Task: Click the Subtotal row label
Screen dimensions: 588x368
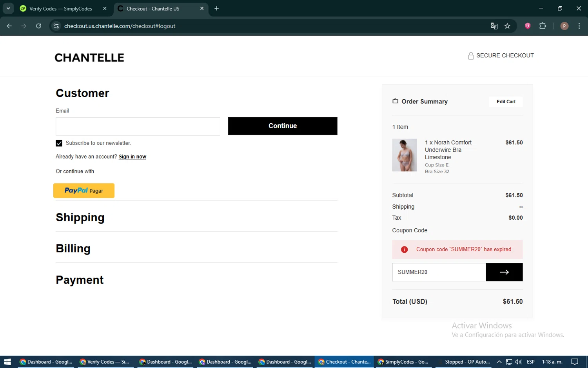Action: coord(403,195)
